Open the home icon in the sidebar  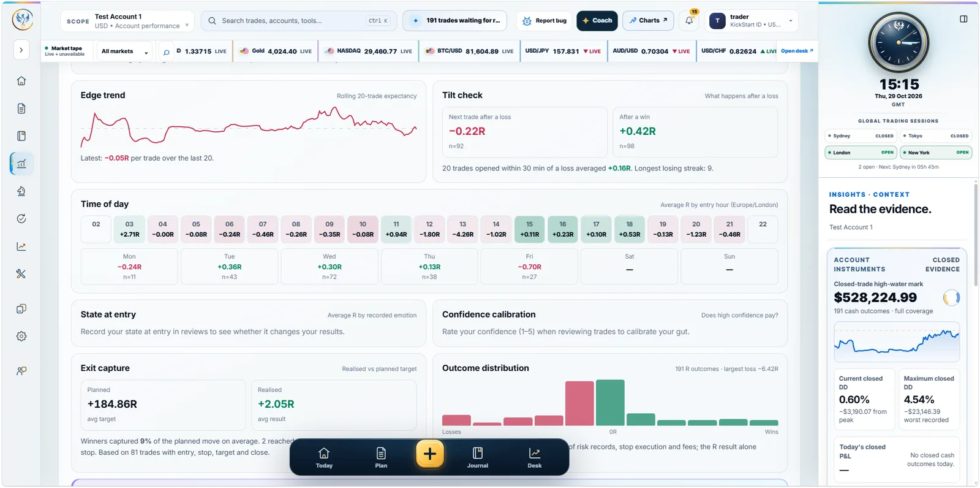[21, 81]
